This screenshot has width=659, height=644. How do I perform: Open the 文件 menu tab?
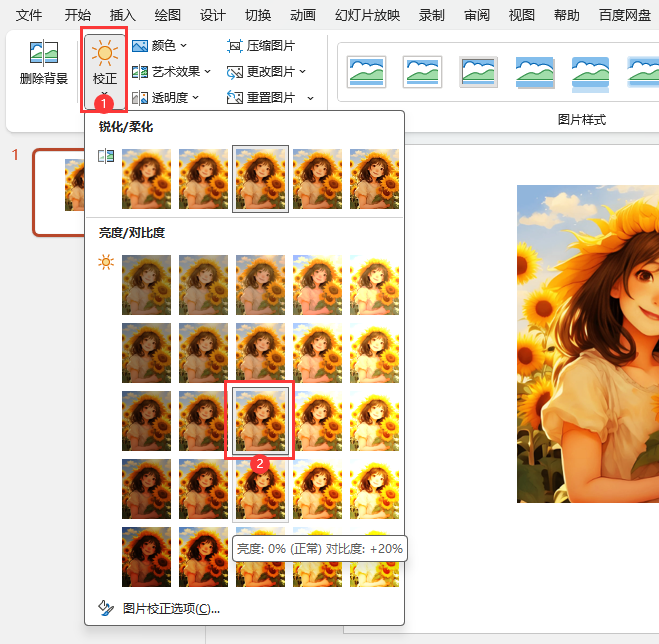click(x=29, y=16)
